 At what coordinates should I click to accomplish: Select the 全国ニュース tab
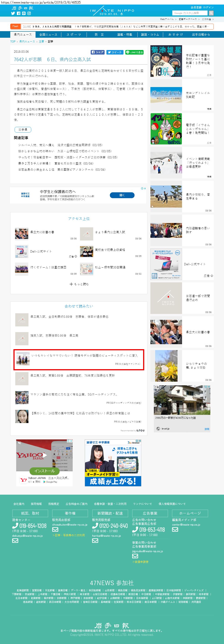point(48,35)
